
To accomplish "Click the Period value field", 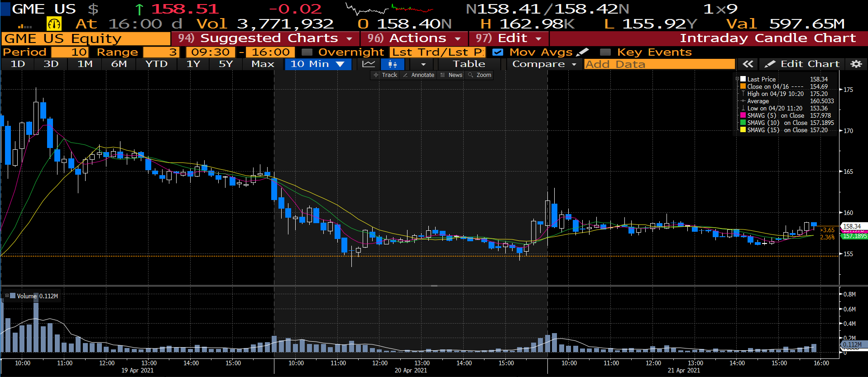I will point(70,52).
